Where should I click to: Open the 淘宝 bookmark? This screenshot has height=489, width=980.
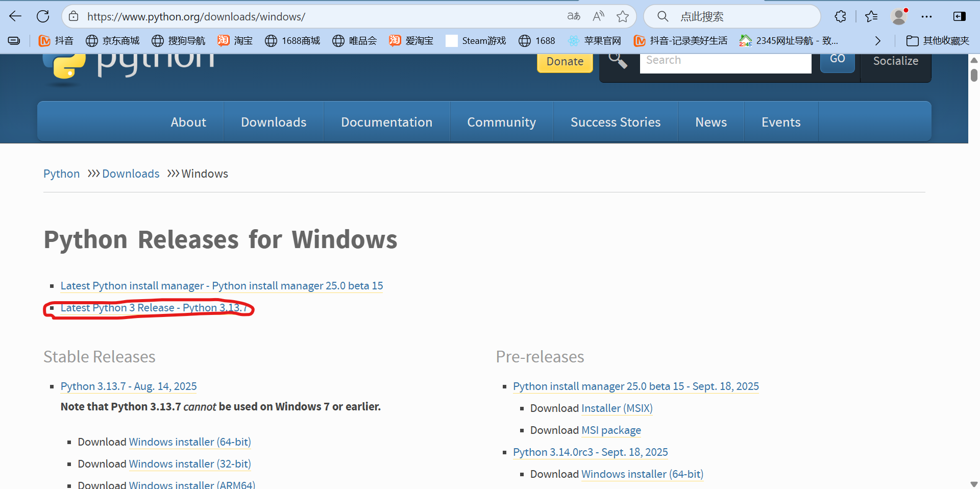point(235,41)
